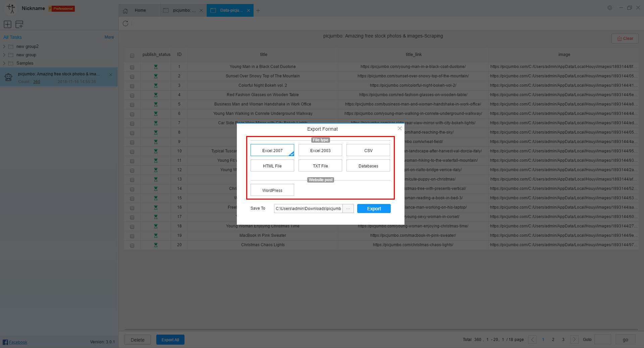This screenshot has width=644, height=348.
Task: Open the Facebook link
Action: click(x=18, y=342)
